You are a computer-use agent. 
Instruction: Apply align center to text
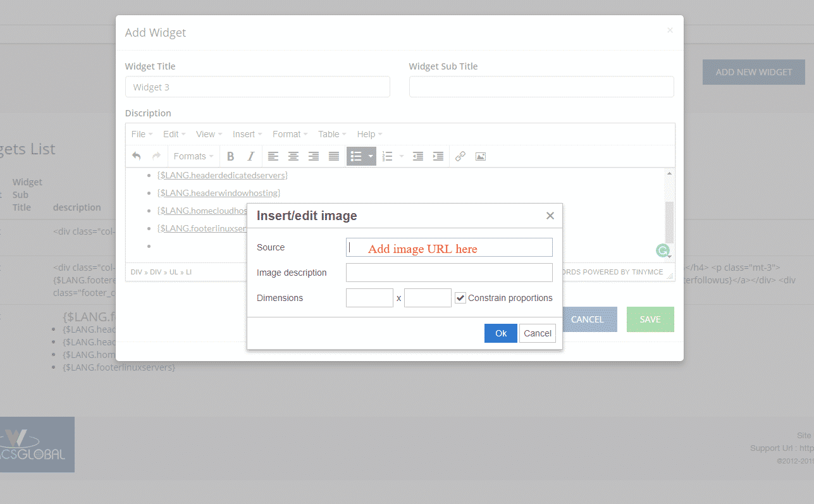click(293, 156)
